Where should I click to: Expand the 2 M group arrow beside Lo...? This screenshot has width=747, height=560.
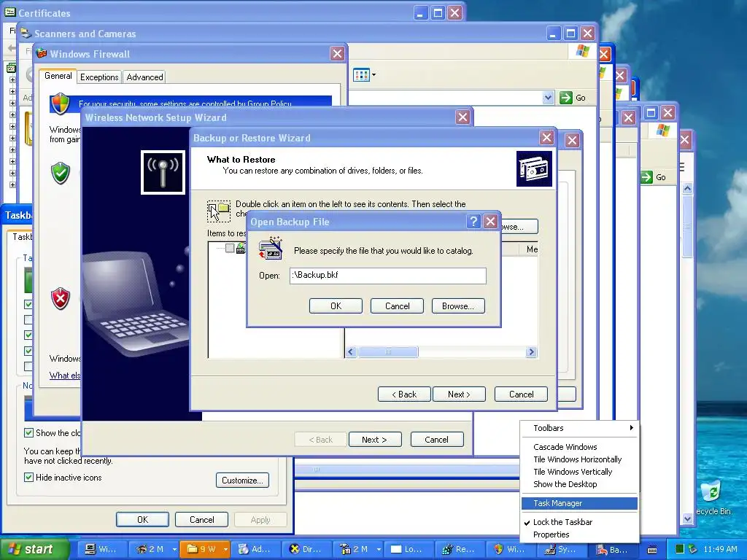coord(379,549)
